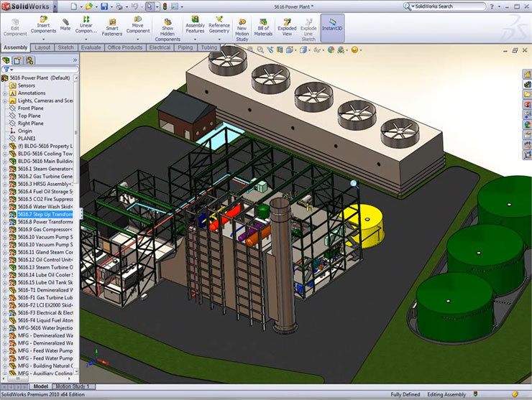This screenshot has height=400, width=532.
Task: Open FeatureManager design tree tab
Action: (6, 60)
